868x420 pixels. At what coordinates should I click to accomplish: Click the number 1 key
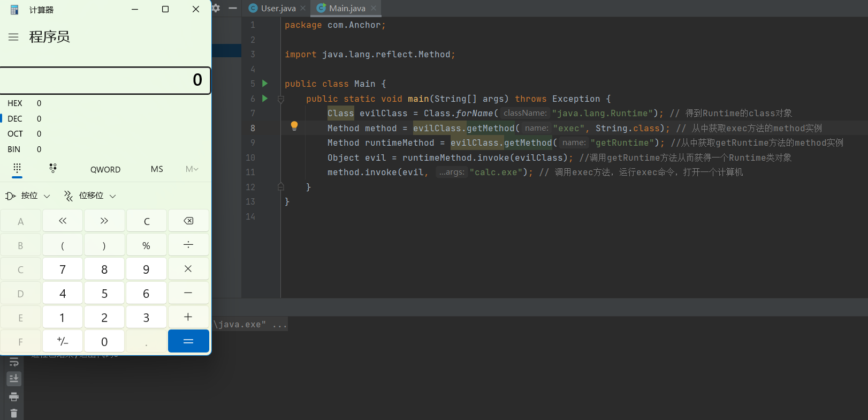point(63,317)
